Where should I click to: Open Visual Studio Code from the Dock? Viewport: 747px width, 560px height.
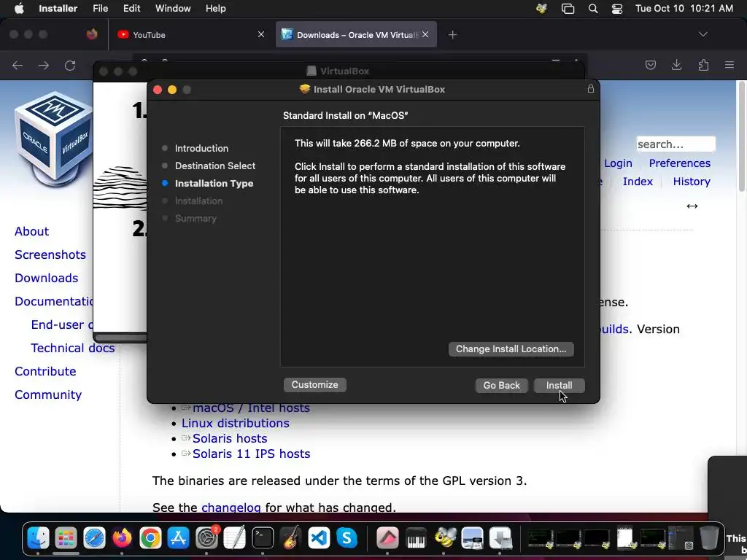(x=319, y=538)
